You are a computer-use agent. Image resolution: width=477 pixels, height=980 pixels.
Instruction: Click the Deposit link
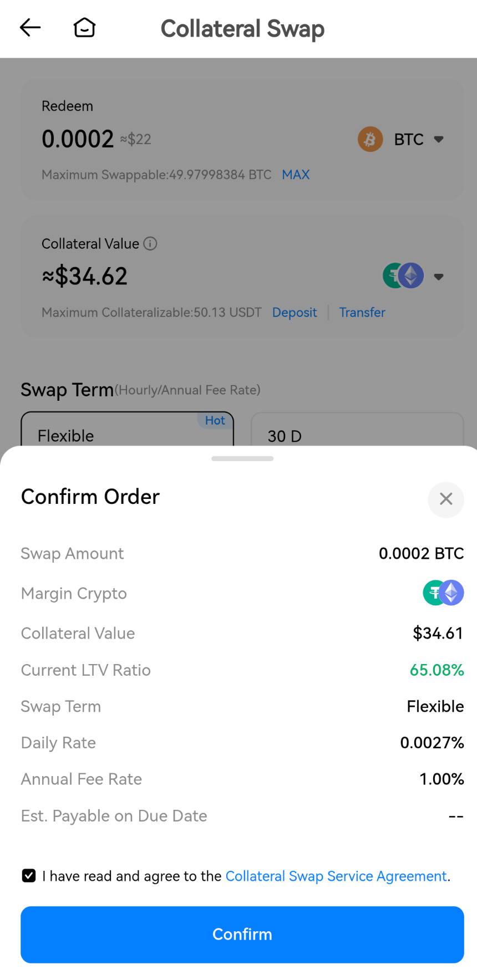tap(295, 313)
